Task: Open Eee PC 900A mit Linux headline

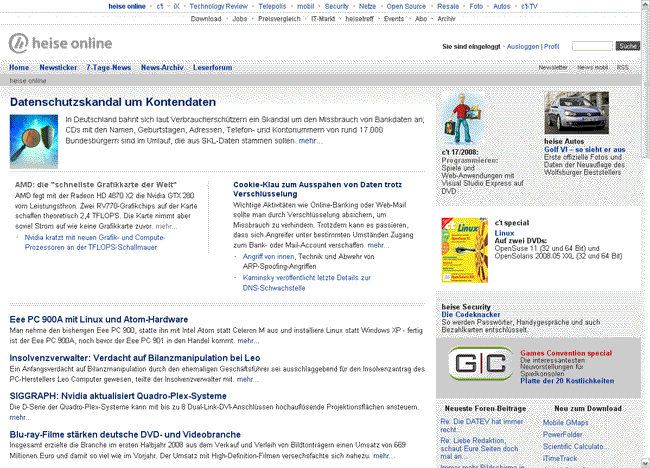Action: (x=99, y=319)
